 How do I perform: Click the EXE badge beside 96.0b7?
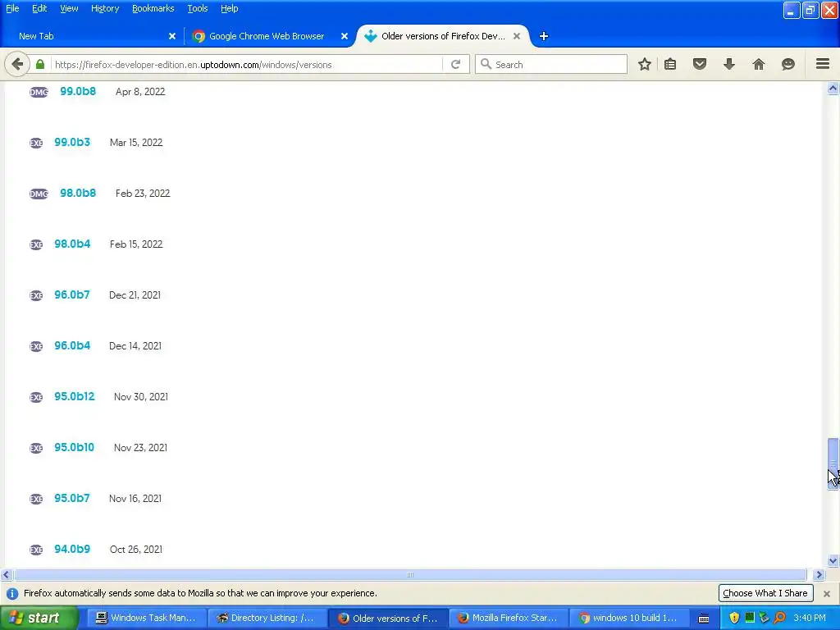(x=36, y=295)
